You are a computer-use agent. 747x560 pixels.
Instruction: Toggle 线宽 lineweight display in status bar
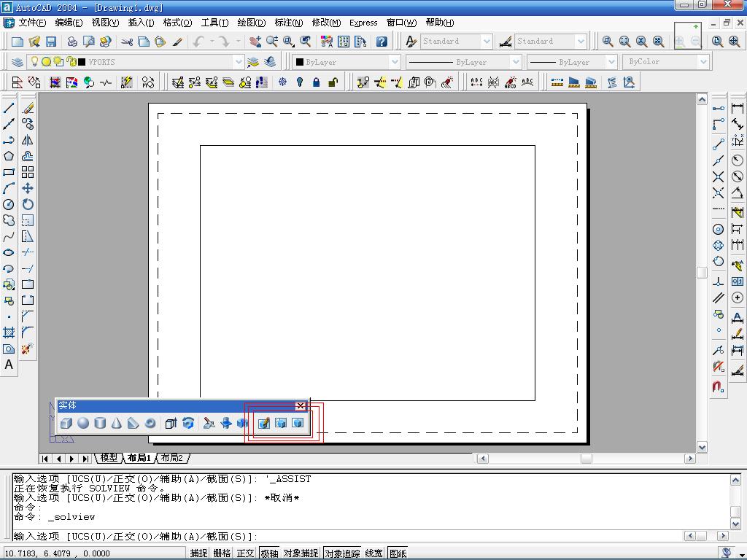coord(374,553)
